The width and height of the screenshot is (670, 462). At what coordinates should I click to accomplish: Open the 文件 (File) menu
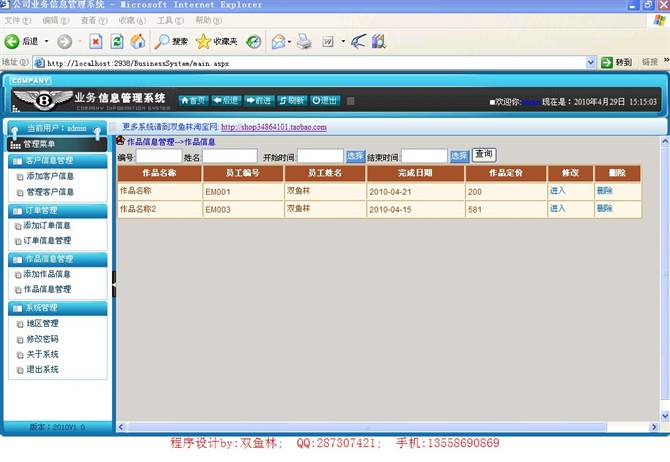(18, 20)
